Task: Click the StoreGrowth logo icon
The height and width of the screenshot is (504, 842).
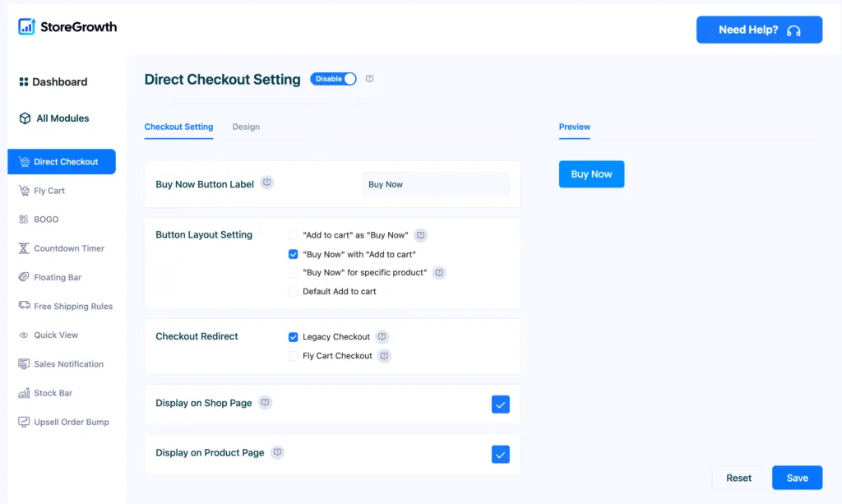Action: 26,26
